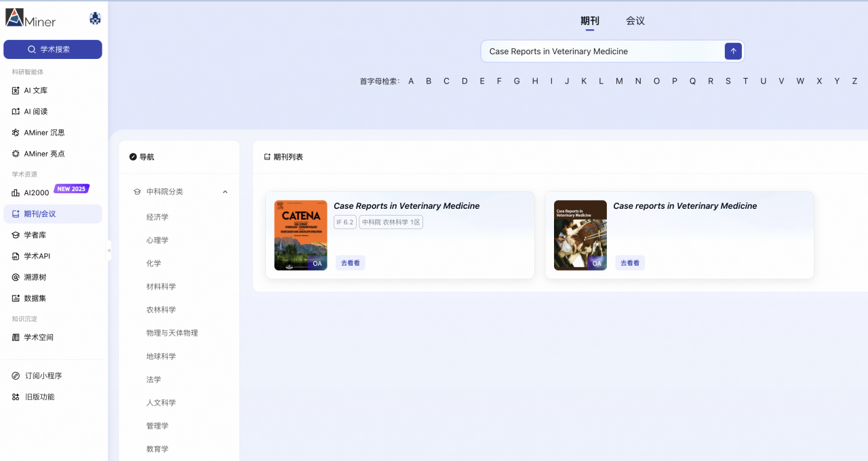
Task: Click the CATENA journal cover thumbnail
Action: (300, 235)
